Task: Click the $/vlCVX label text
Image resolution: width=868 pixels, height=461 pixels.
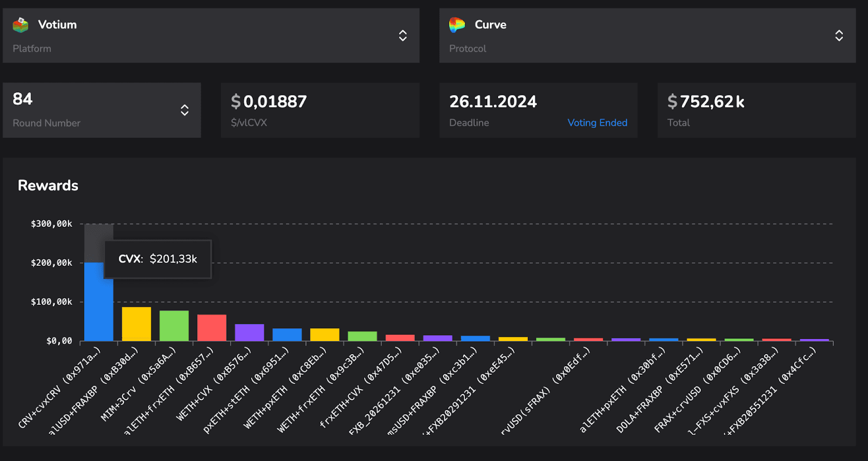Action: tap(249, 123)
